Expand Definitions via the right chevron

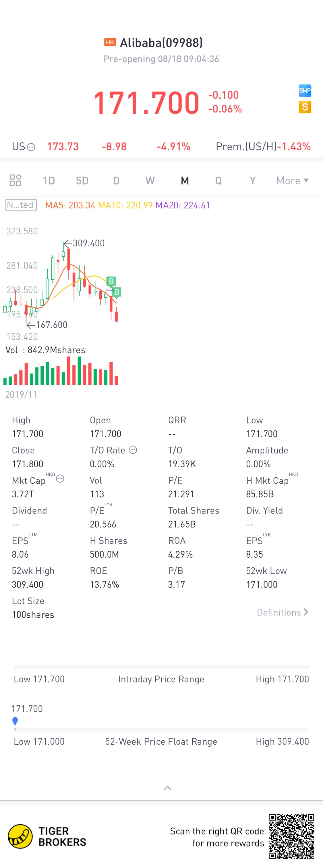pos(306,612)
